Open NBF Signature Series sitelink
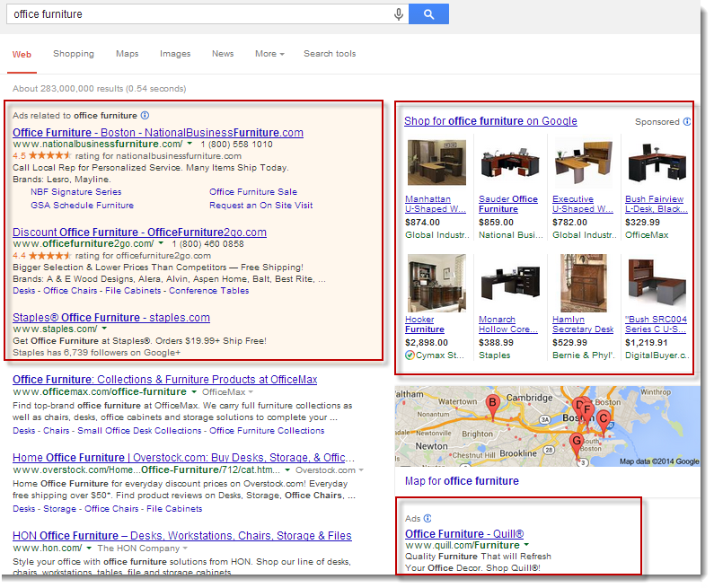The width and height of the screenshot is (714, 588). click(76, 192)
